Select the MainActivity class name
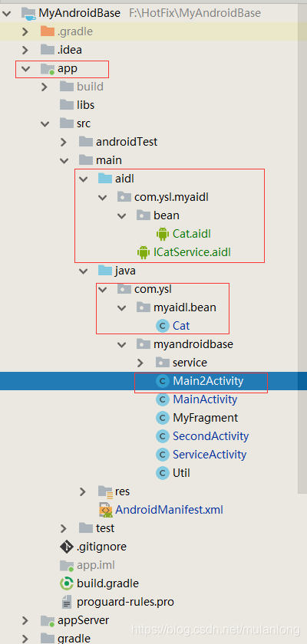Image resolution: width=307 pixels, height=644 pixels. click(205, 399)
